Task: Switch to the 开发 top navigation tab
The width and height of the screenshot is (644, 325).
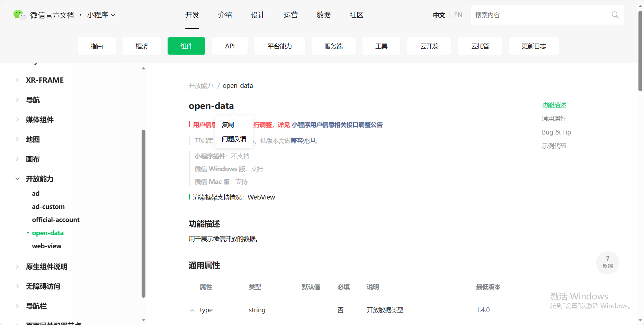Action: click(x=192, y=15)
